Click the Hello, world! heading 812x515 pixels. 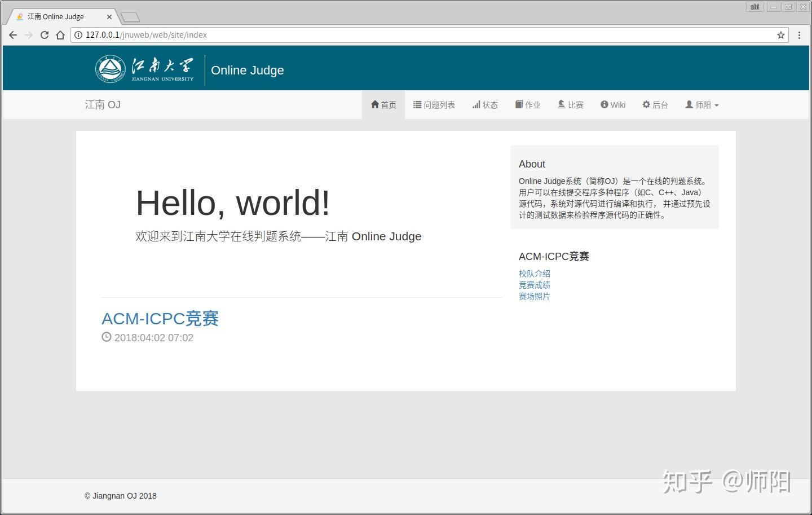[233, 203]
